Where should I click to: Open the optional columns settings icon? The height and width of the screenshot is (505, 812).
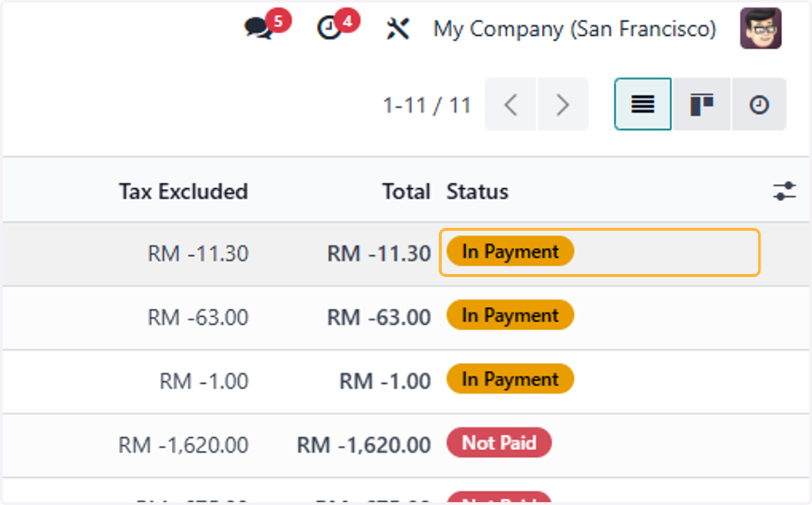(x=784, y=191)
